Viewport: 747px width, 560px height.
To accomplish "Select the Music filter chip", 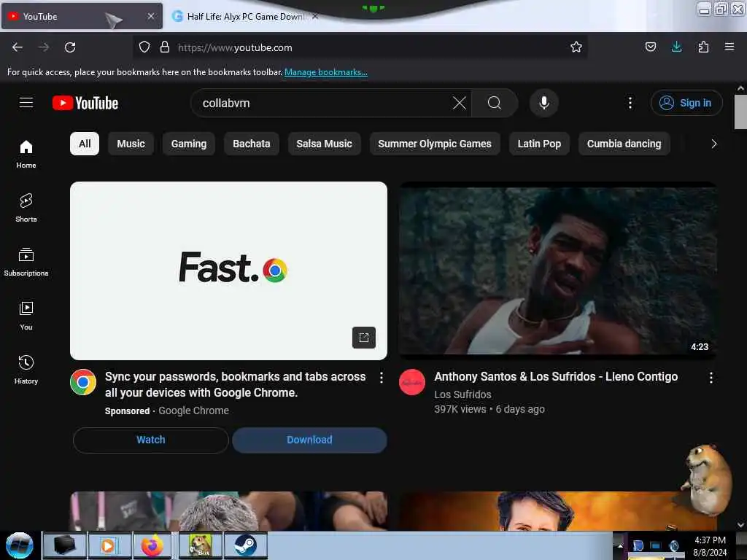I will [x=131, y=144].
